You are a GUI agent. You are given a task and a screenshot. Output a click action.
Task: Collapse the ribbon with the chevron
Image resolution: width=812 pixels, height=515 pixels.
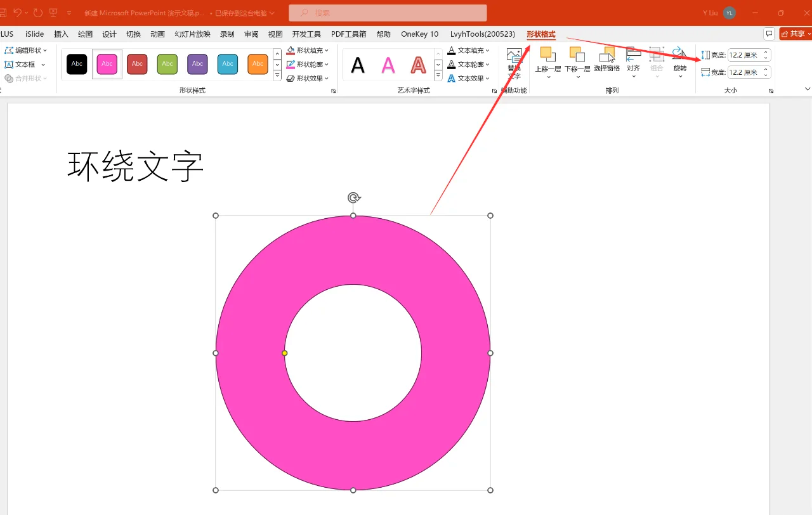pyautogui.click(x=808, y=89)
